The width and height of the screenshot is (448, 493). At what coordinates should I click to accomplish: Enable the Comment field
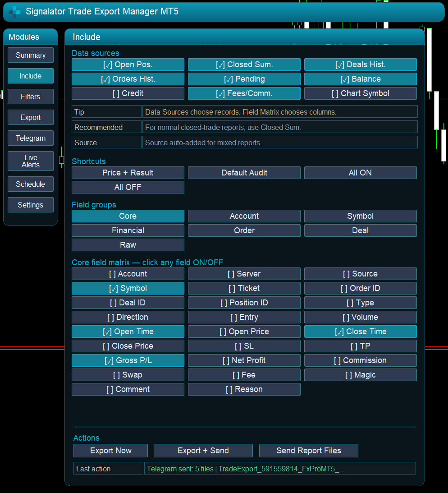pyautogui.click(x=128, y=390)
